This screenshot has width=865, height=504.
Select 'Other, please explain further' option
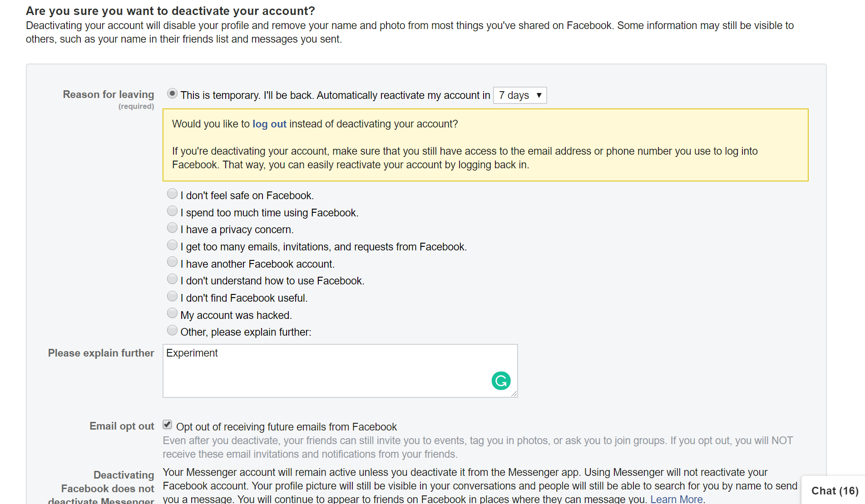(x=172, y=331)
